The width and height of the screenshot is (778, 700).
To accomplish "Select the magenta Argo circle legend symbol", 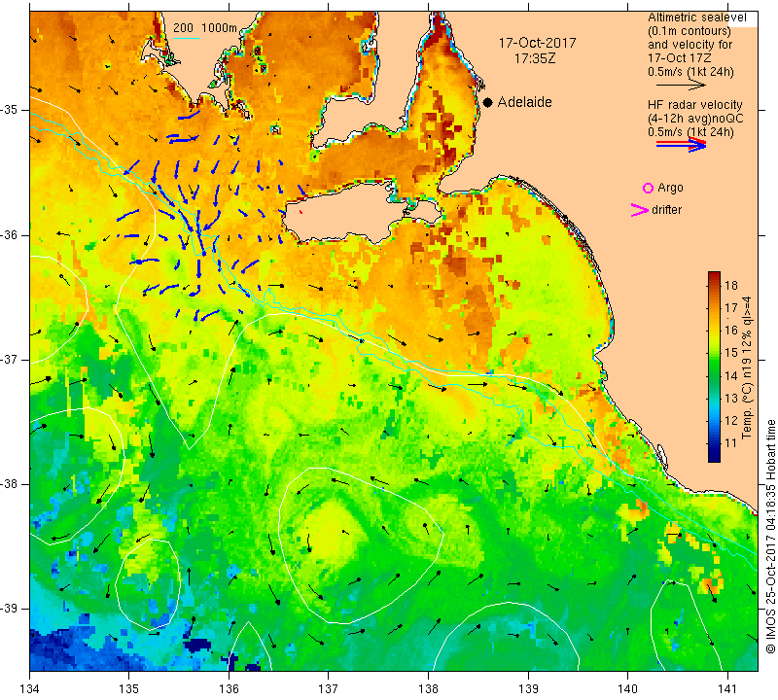I will tap(648, 188).
